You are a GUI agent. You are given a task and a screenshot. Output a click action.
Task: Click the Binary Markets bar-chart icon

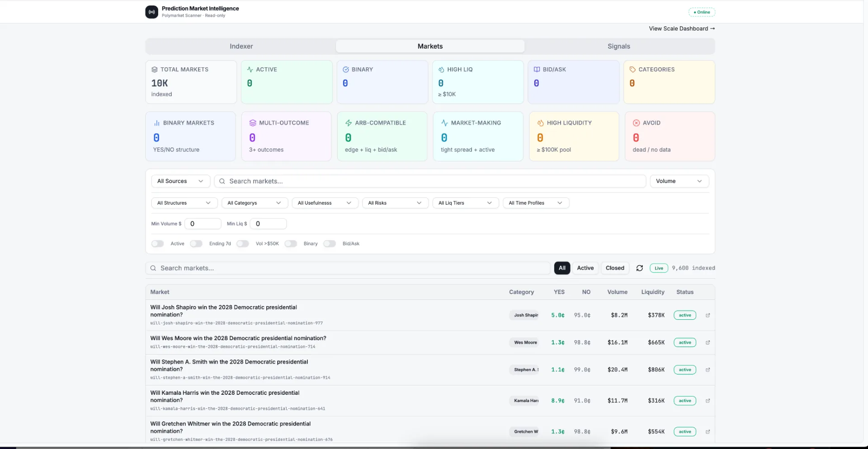[x=157, y=123]
